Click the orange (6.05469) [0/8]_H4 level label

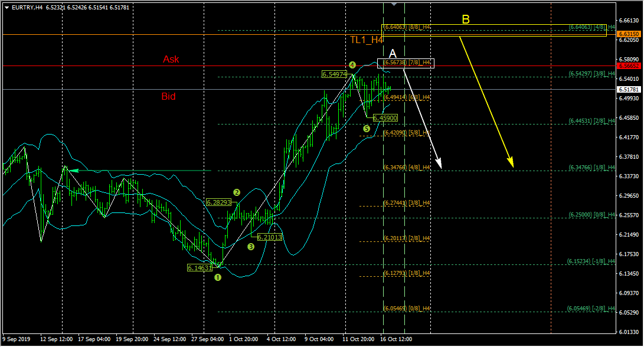[x=407, y=309]
